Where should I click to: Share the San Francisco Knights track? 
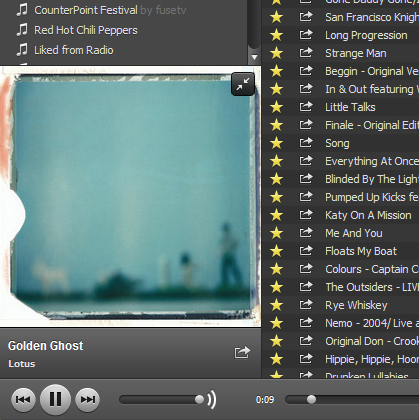point(306,16)
